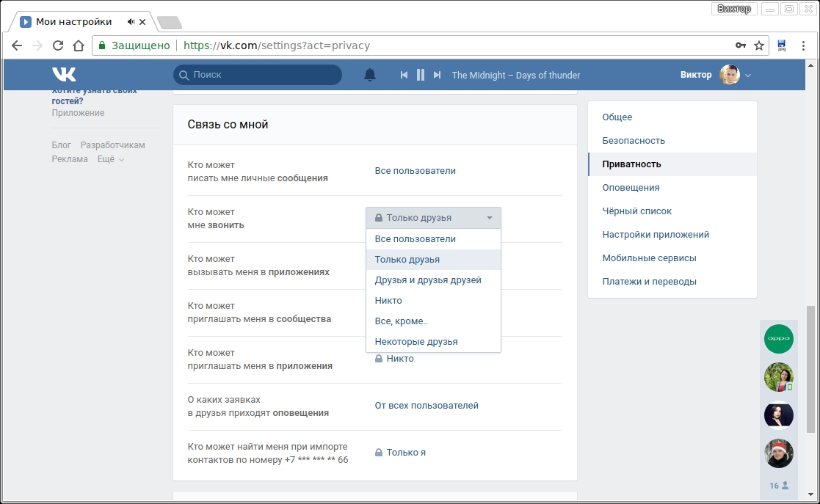Expand profile menu next to Виктор
This screenshot has height=504, width=820.
(x=748, y=76)
